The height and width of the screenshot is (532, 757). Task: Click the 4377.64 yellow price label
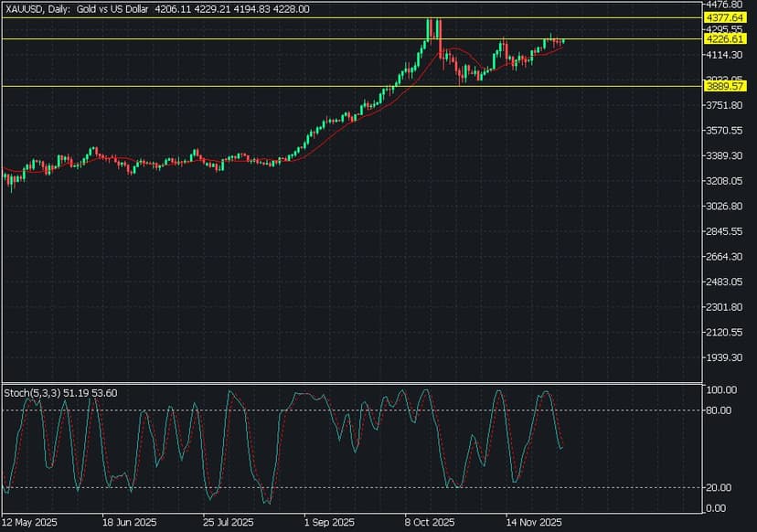click(x=721, y=17)
